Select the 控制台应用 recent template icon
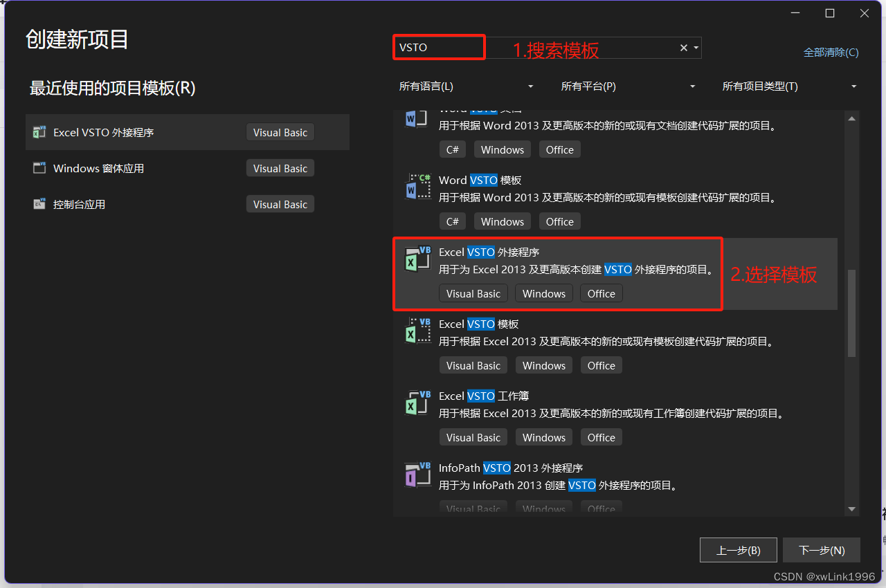The width and height of the screenshot is (886, 588). (x=39, y=203)
